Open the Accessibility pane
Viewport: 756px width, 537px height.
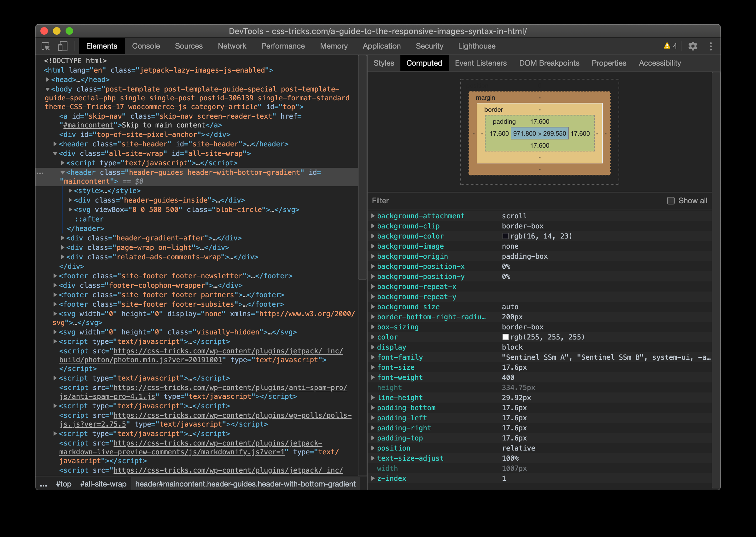click(660, 63)
